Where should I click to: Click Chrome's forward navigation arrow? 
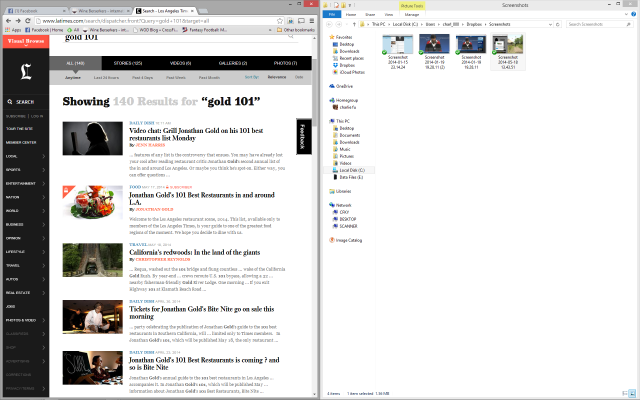[18, 21]
